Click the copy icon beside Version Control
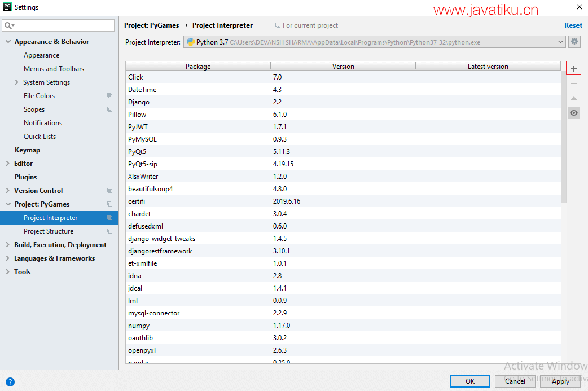This screenshot has height=391, width=588. point(109,191)
